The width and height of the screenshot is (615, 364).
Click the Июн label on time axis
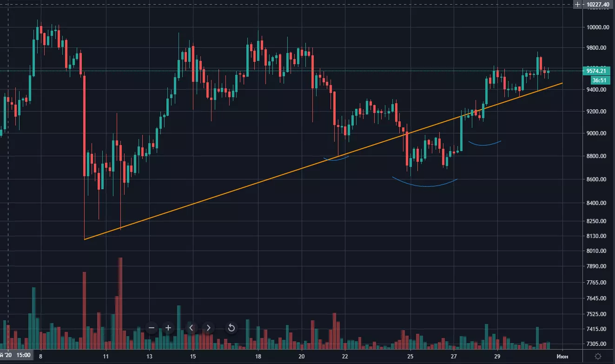point(563,357)
